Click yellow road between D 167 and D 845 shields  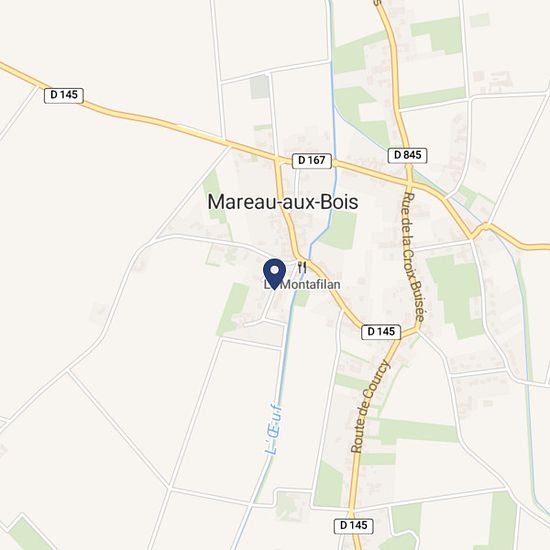pyautogui.click(x=360, y=170)
